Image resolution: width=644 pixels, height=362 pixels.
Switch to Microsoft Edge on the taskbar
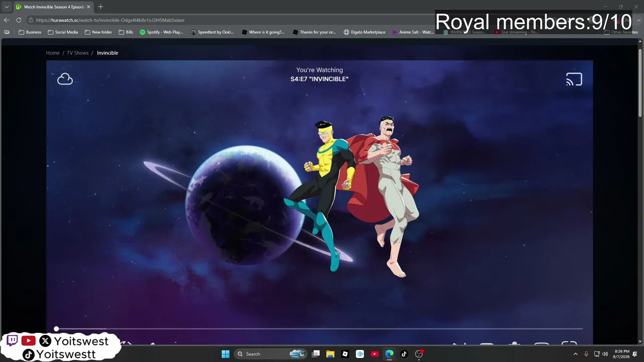click(x=389, y=354)
